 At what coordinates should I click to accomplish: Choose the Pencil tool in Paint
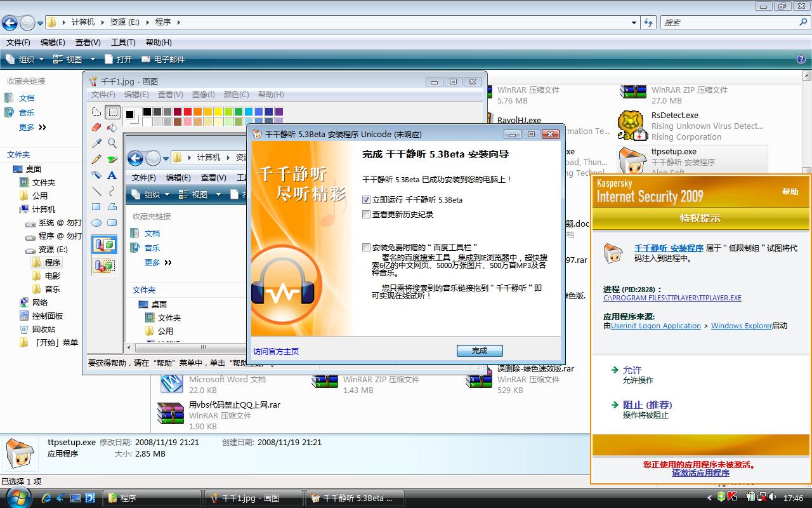(x=96, y=159)
